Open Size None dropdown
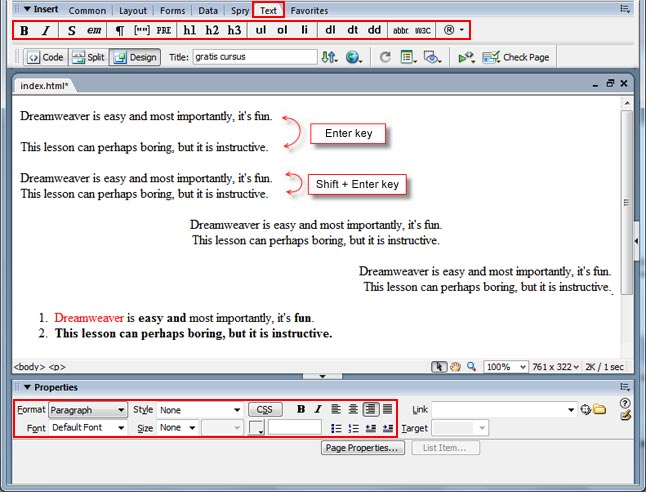This screenshot has height=492, width=646. 178,428
